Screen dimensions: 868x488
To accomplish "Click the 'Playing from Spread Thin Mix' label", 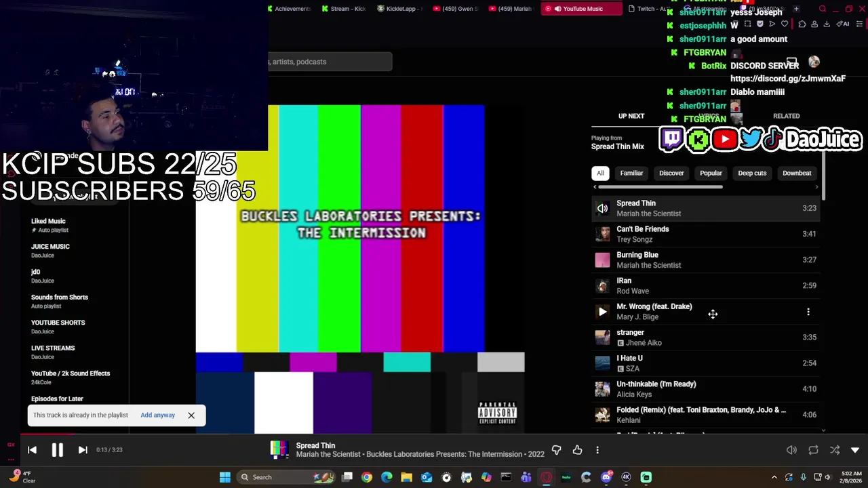I will click(617, 142).
